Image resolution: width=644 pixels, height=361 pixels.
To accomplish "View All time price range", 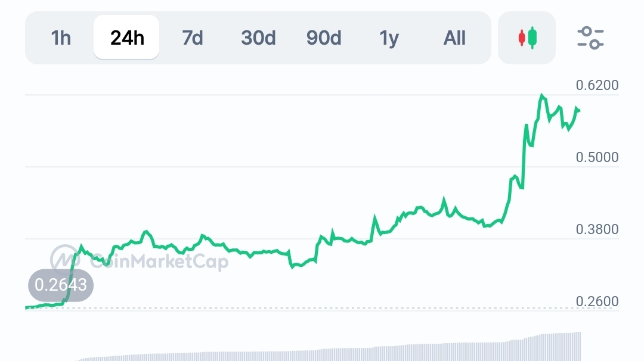I will [x=454, y=38].
